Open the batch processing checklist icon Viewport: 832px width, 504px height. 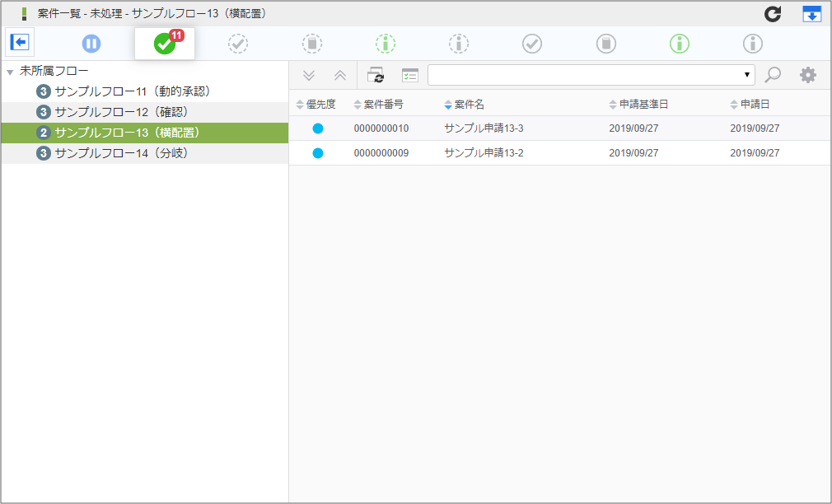pos(409,75)
